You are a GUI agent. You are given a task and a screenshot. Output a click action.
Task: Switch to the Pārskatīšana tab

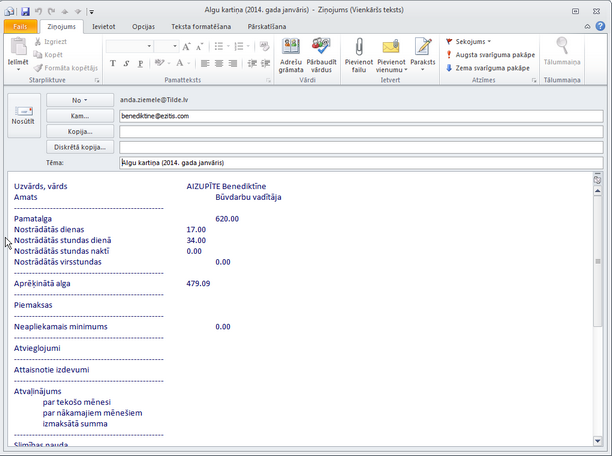267,27
